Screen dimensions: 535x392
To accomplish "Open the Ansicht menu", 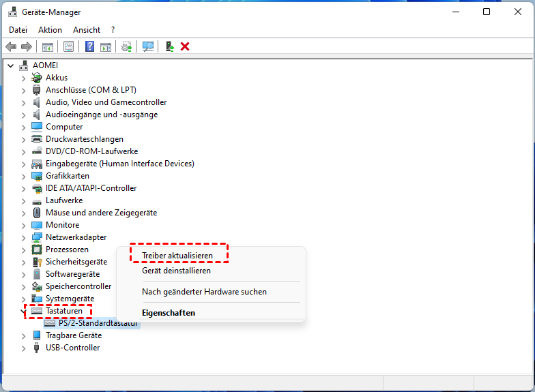I will pos(87,30).
